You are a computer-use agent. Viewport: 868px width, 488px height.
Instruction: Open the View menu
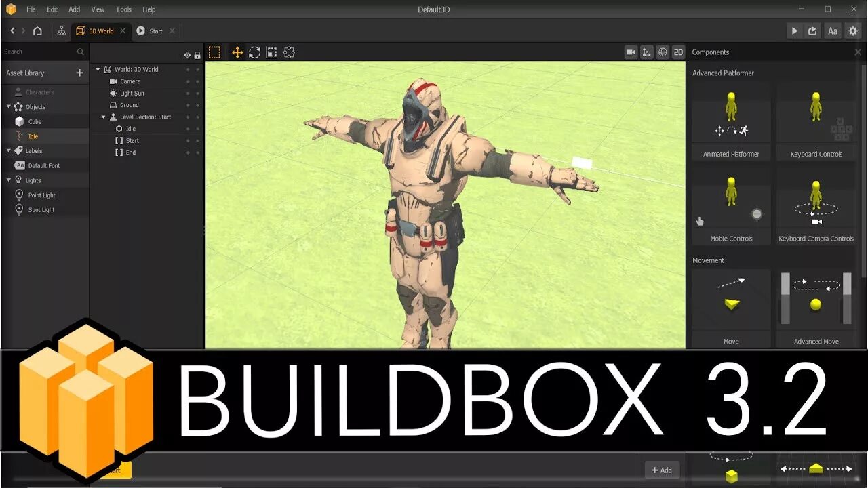(98, 9)
